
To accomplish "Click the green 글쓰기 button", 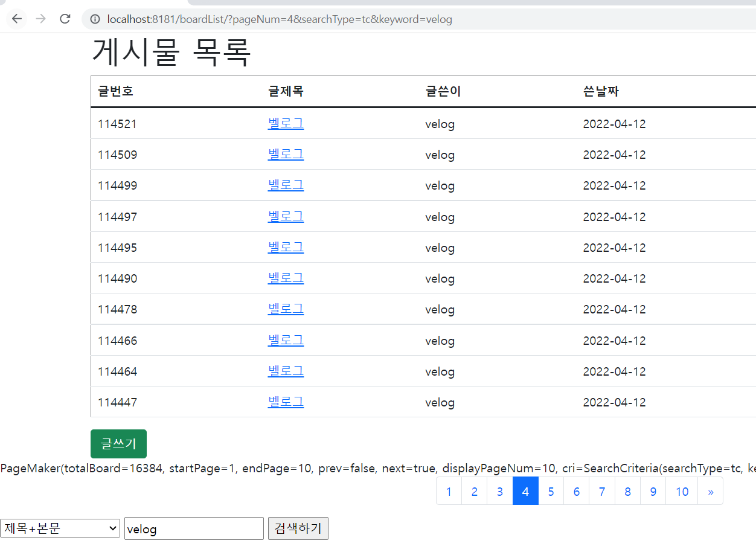I will (118, 444).
